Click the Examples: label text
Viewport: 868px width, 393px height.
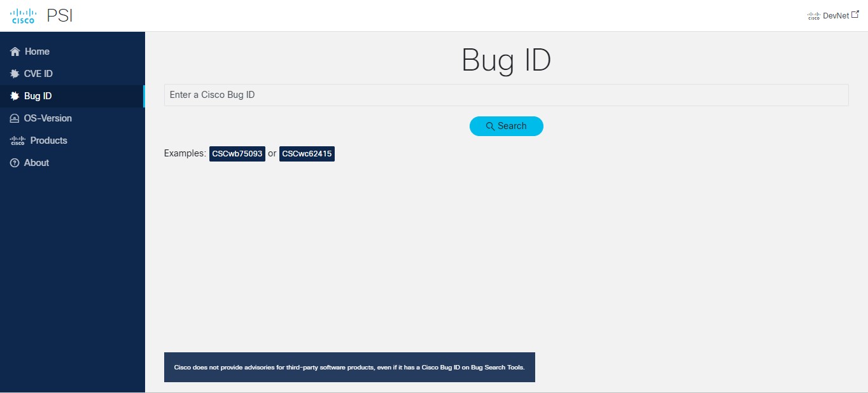185,153
